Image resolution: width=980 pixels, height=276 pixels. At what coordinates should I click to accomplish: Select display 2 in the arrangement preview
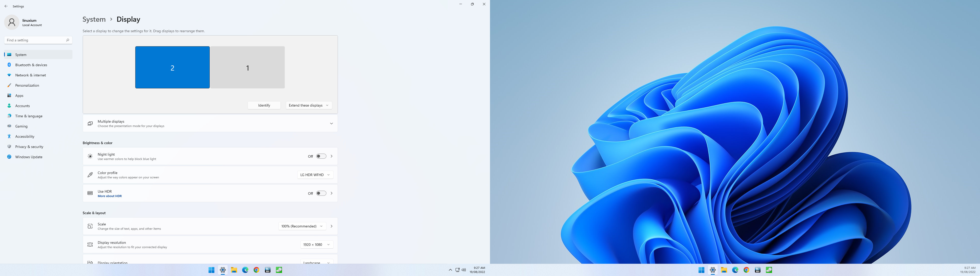click(x=172, y=67)
